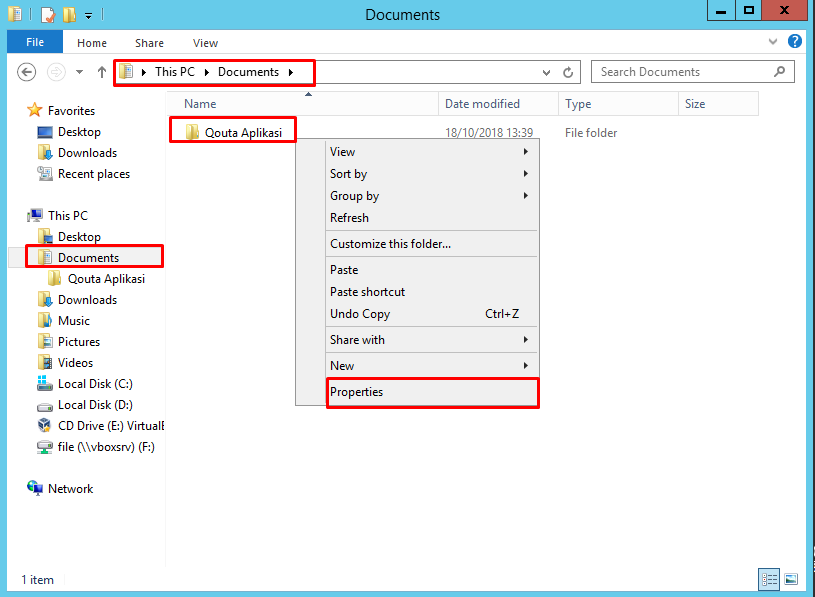Open Help via the question mark icon
This screenshot has width=815, height=597.
(795, 42)
